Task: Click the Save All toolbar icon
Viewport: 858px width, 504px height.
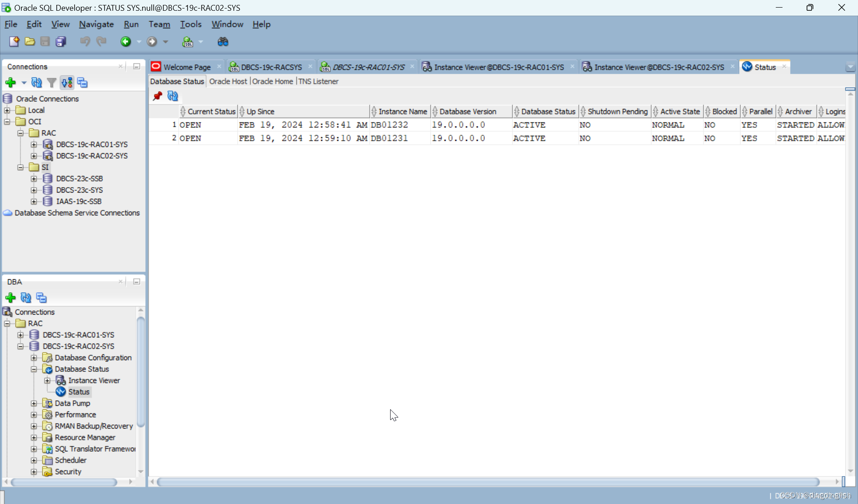Action: 61,42
